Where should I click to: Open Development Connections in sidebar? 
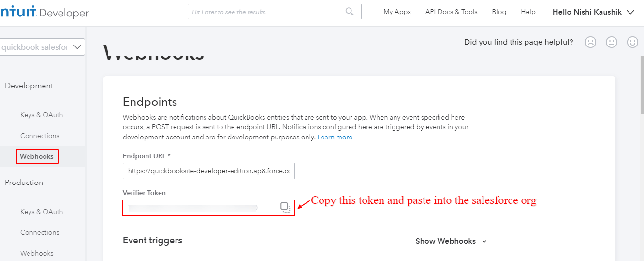pyautogui.click(x=40, y=136)
